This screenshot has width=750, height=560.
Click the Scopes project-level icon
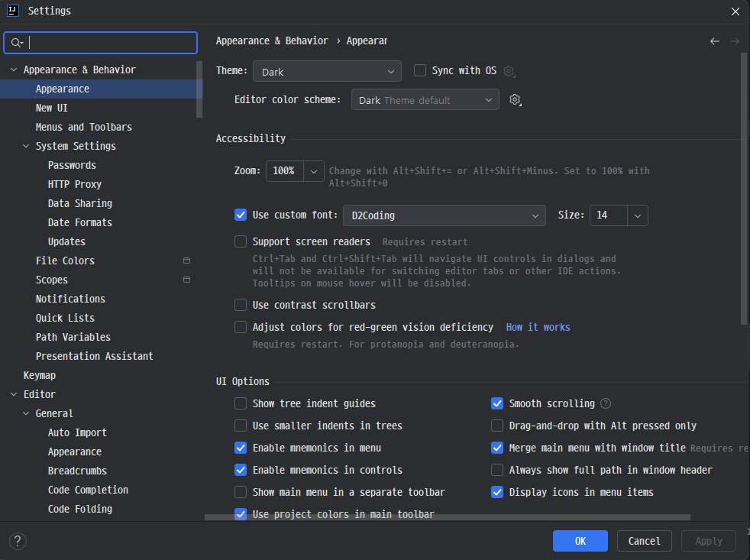click(x=186, y=280)
